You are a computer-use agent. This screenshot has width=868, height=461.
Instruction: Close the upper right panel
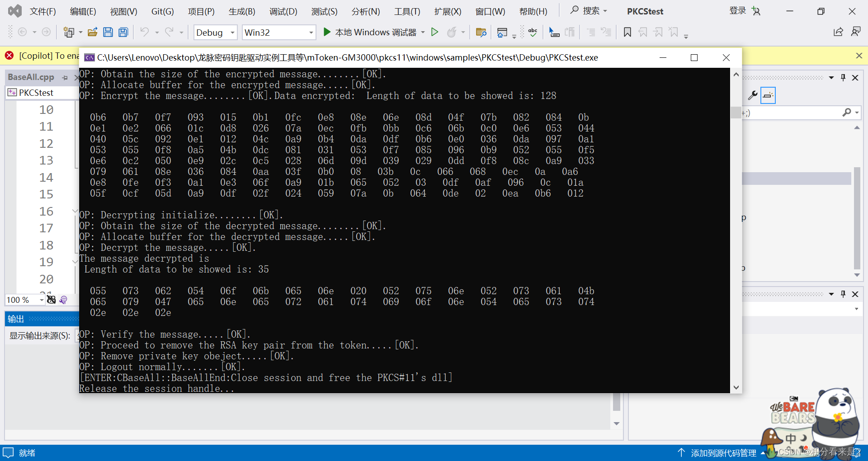[855, 78]
